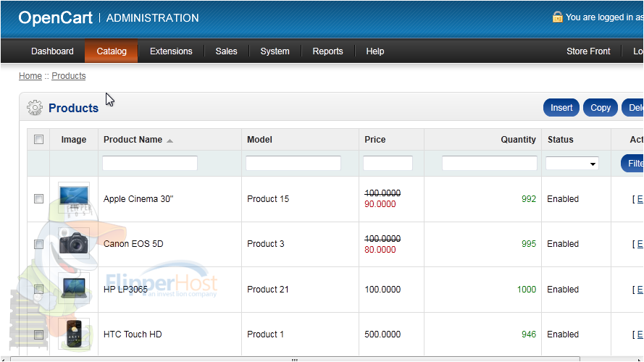
Task: Select the "Product 3" model cell
Action: pyautogui.click(x=265, y=244)
